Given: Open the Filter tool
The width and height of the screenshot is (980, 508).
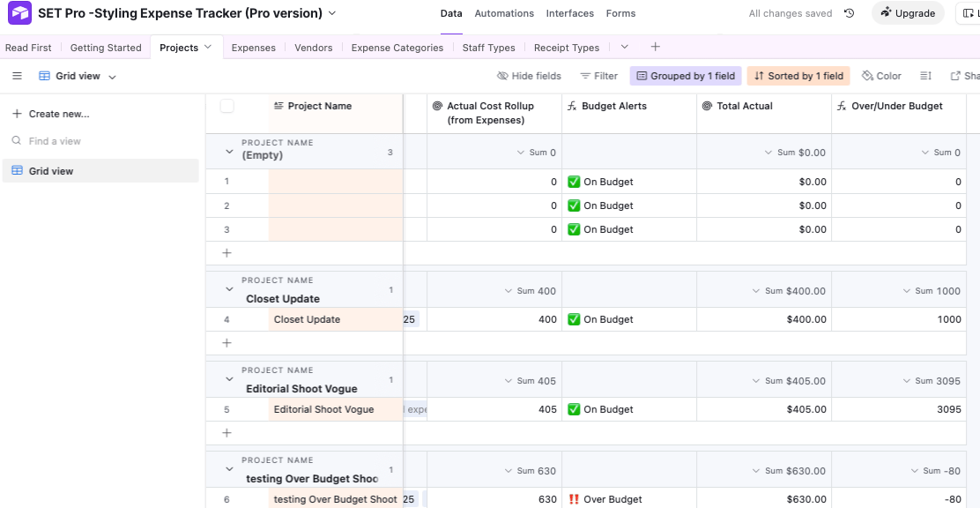Looking at the screenshot, I should pos(598,77).
